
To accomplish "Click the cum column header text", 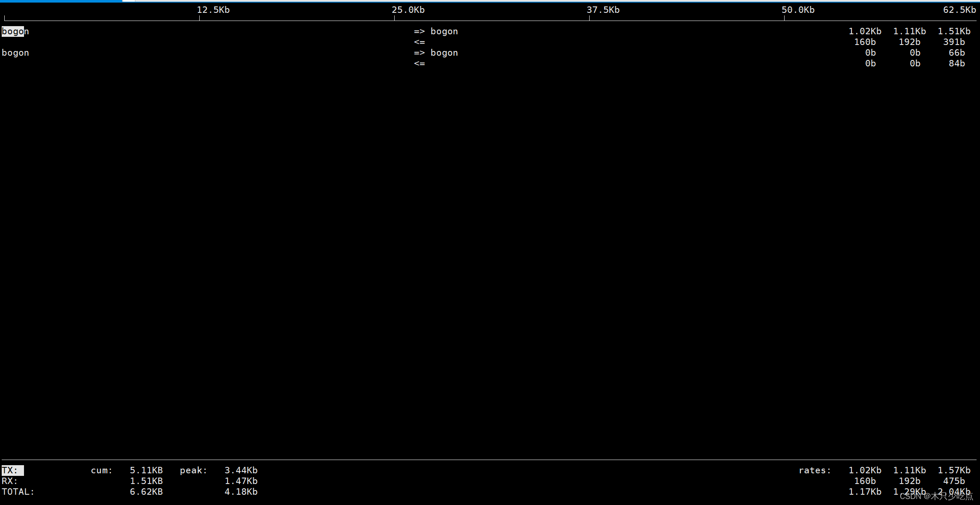I will tap(101, 470).
